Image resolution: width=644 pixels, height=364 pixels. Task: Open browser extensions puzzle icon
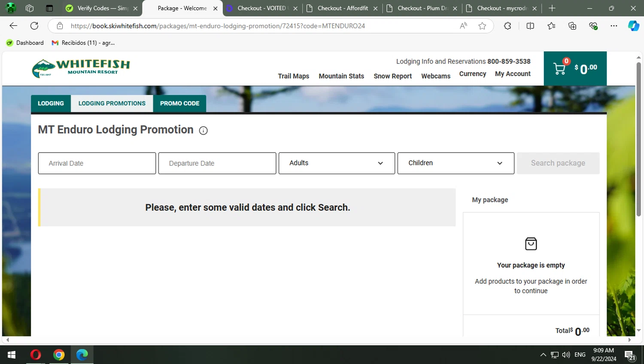[507, 26]
